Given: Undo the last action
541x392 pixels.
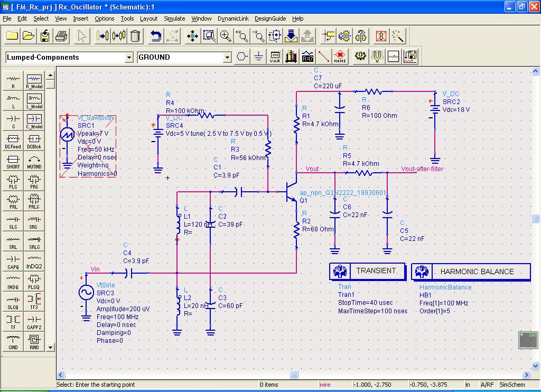Looking at the screenshot, I should 156,36.
